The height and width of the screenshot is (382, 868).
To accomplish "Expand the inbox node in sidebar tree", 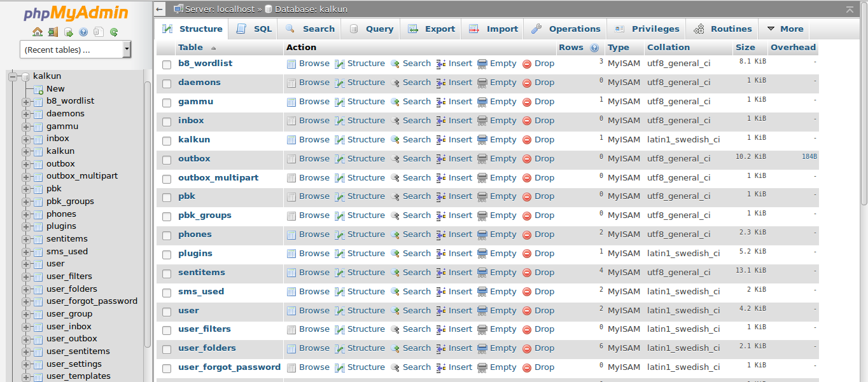I will [x=26, y=139].
